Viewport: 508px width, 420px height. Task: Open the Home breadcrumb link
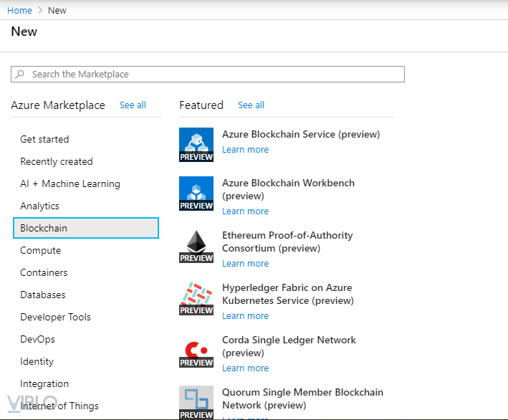click(x=19, y=11)
